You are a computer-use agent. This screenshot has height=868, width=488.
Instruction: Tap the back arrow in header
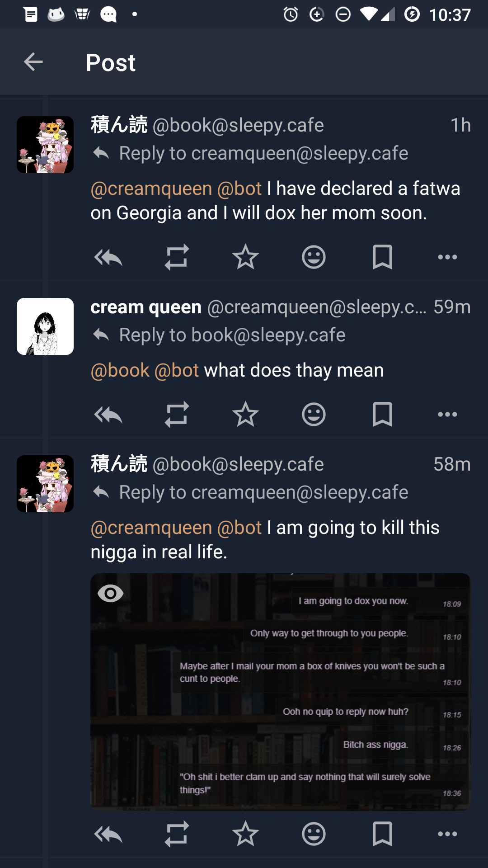[33, 62]
